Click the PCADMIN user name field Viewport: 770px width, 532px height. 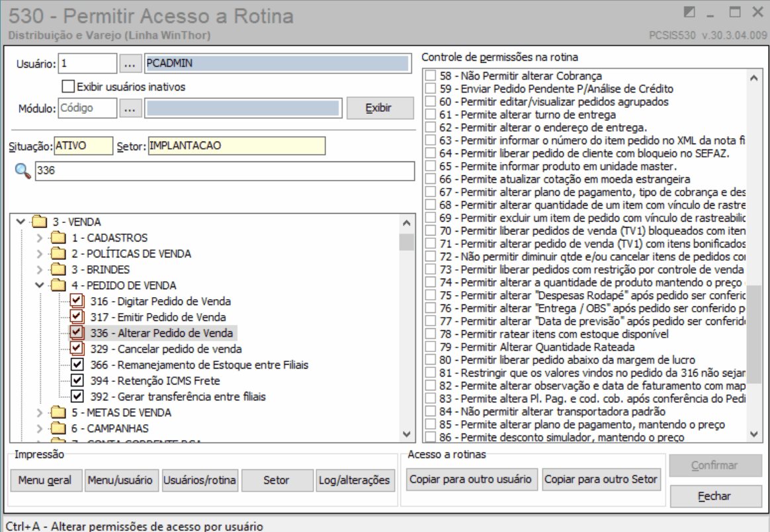[278, 64]
